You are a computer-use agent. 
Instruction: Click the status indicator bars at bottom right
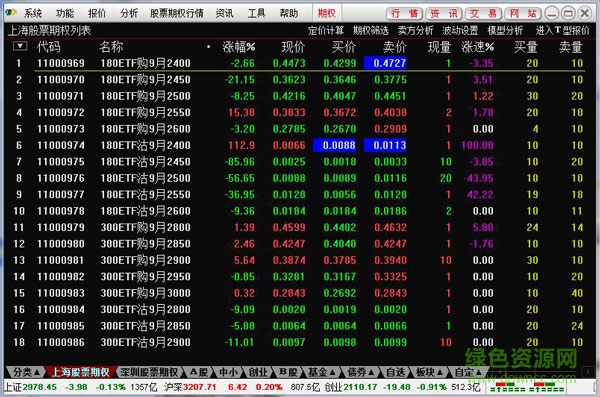527,387
